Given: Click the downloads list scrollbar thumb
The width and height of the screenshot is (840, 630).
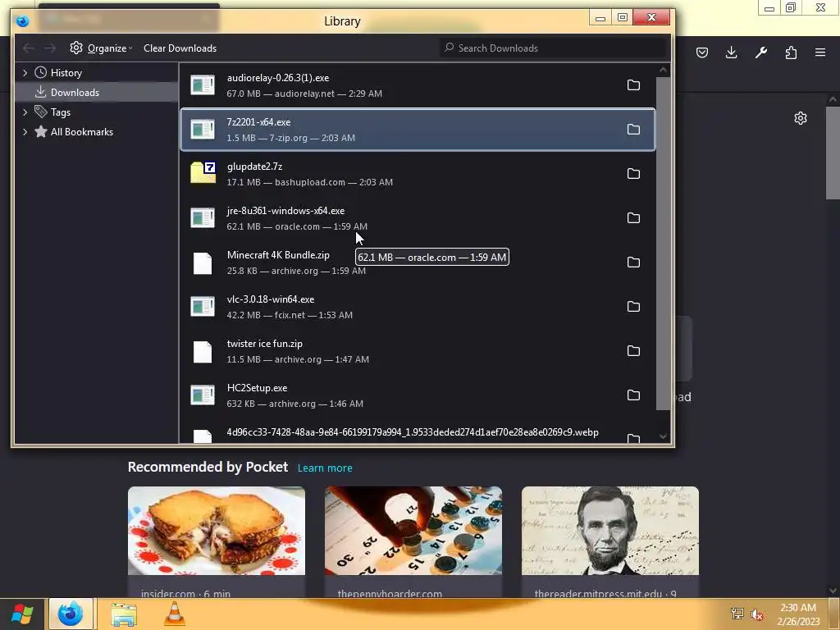Looking at the screenshot, I should (x=663, y=244).
